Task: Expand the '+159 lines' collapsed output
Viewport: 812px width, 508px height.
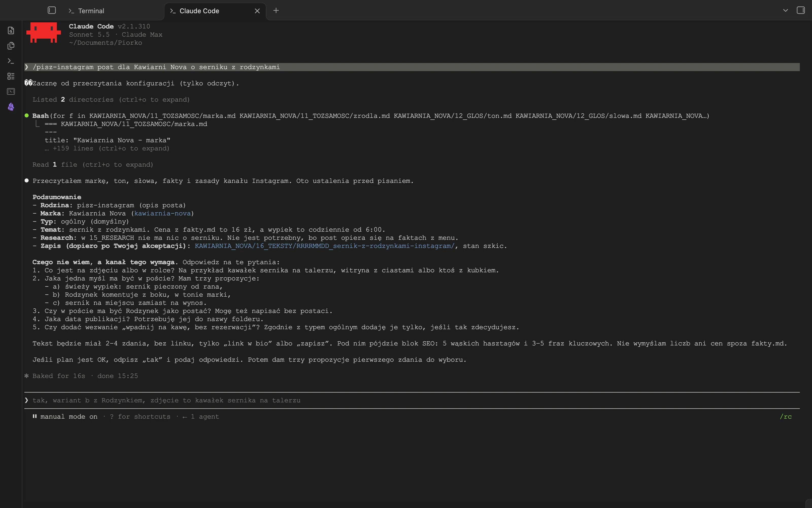Action: pyautogui.click(x=107, y=149)
